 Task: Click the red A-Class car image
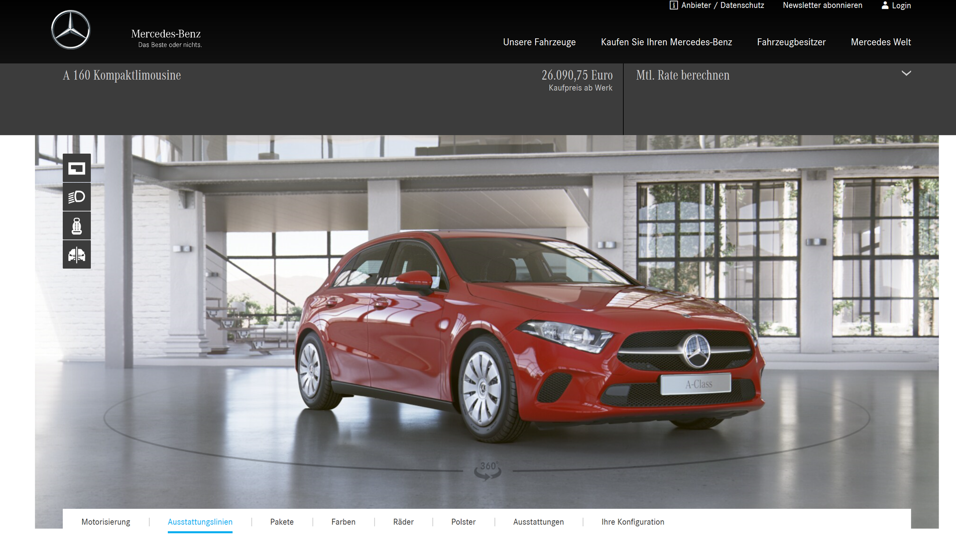coord(530,336)
